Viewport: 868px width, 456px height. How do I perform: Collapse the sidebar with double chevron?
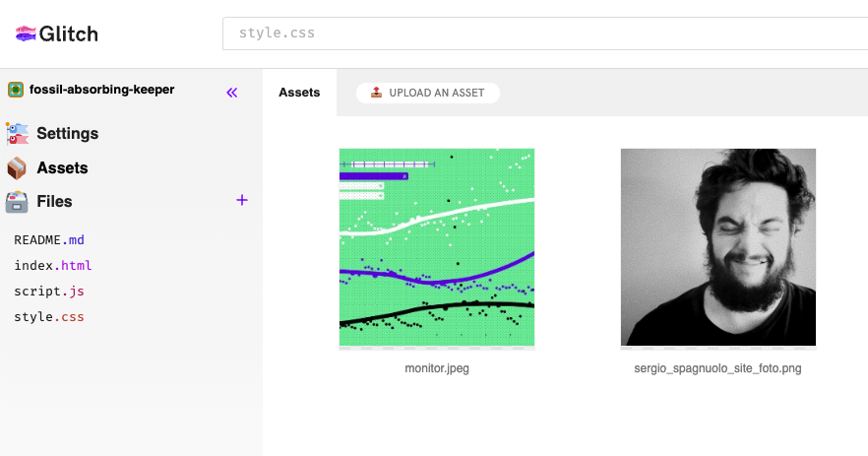pyautogui.click(x=232, y=93)
